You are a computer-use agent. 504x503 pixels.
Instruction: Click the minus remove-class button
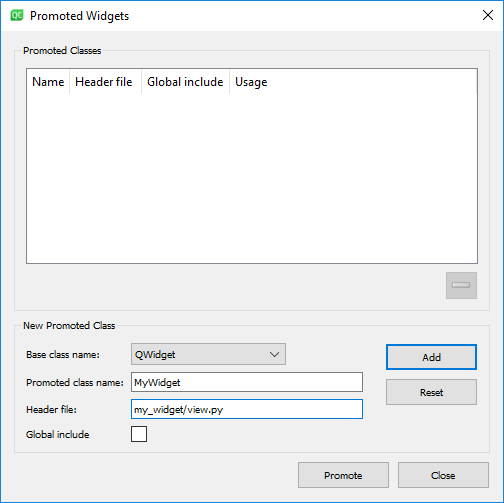pos(461,285)
